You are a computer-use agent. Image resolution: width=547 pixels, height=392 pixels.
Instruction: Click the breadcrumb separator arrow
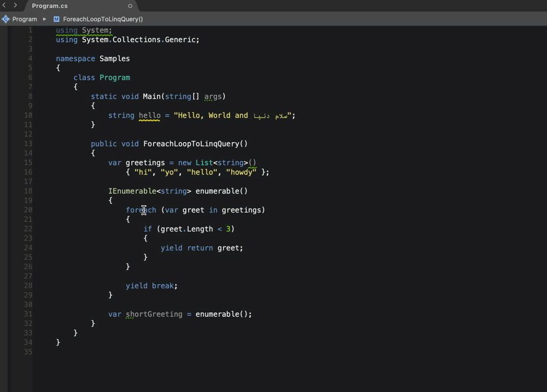[x=45, y=19]
